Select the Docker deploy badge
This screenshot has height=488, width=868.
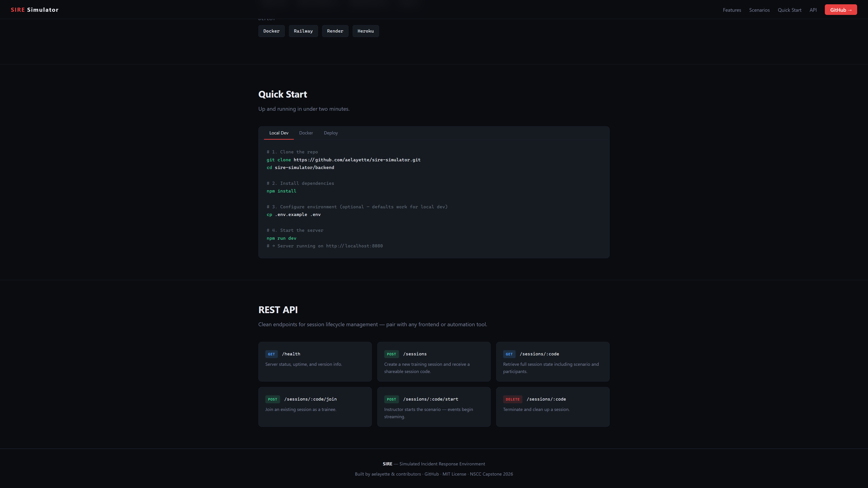coord(271,31)
